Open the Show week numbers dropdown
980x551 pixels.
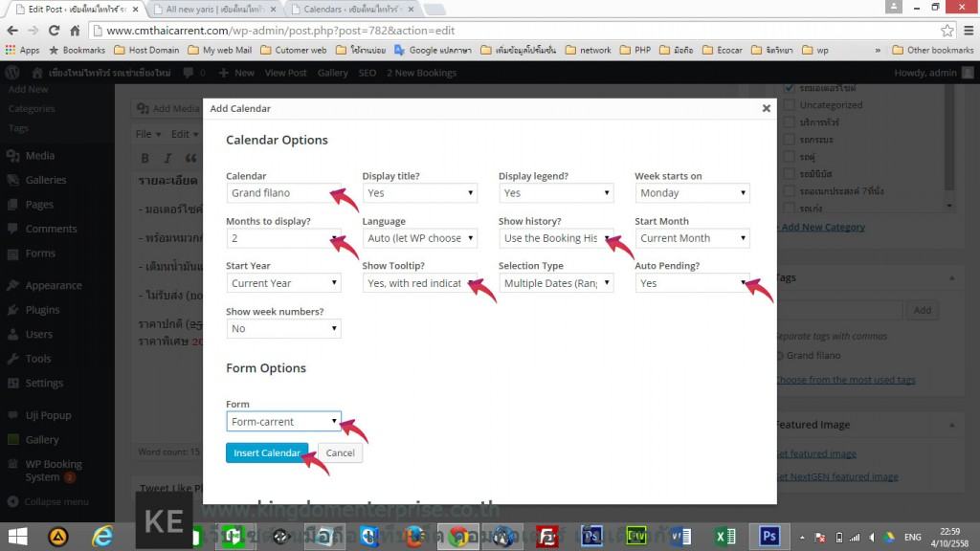point(283,329)
